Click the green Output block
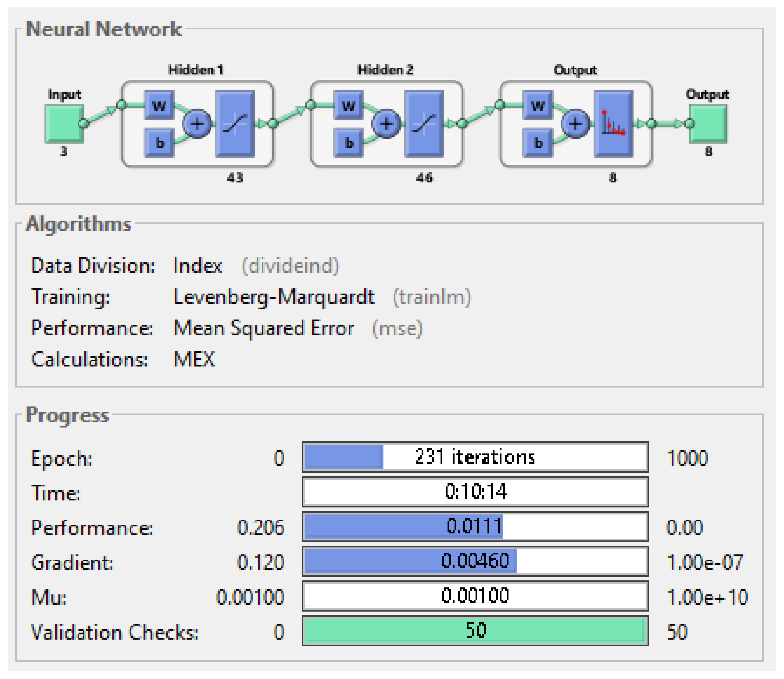This screenshot has width=784, height=679. click(x=708, y=124)
